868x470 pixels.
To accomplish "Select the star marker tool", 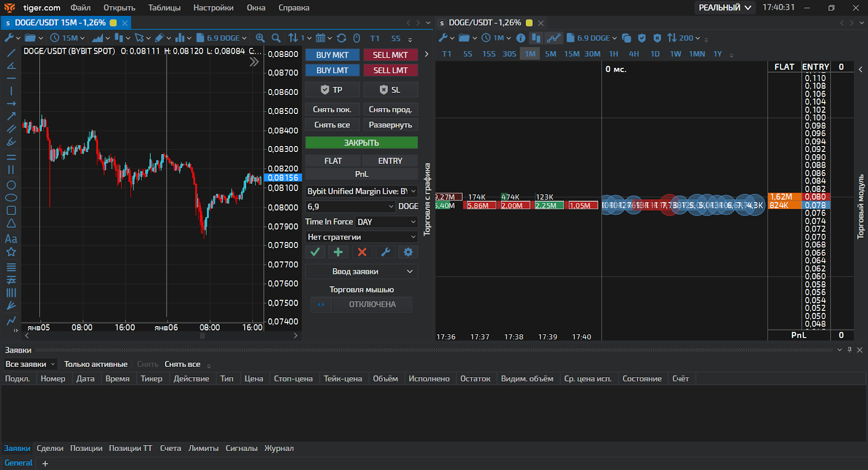I will [x=11, y=252].
